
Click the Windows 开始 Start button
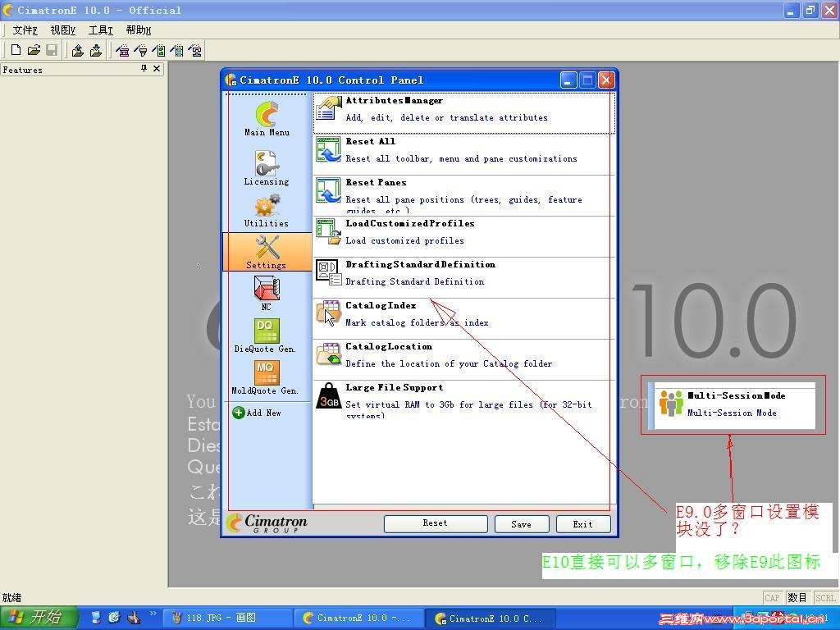tap(39, 618)
